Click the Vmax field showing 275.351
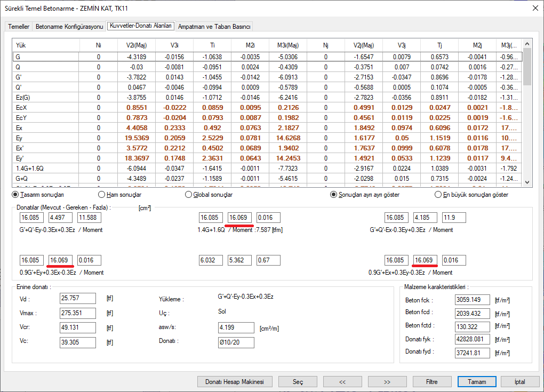The width and height of the screenshot is (544, 392). (x=78, y=313)
